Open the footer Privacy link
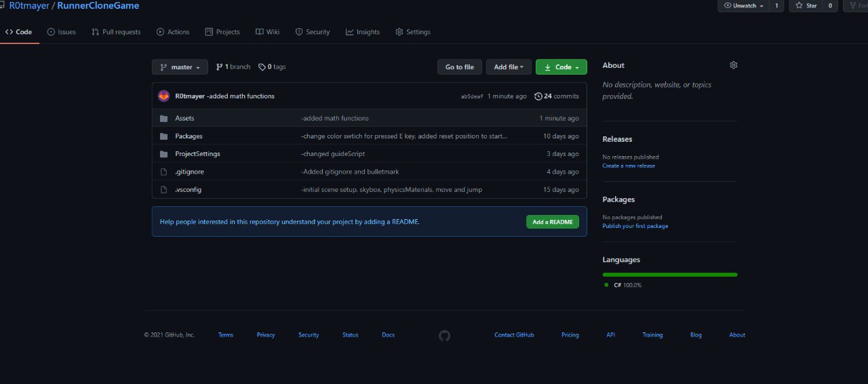This screenshot has width=868, height=384. click(266, 335)
